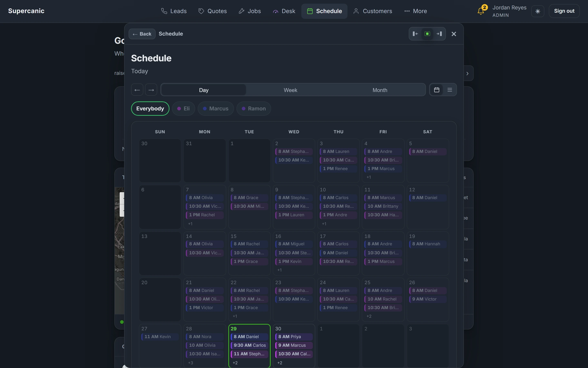This screenshot has height=368, width=588.
Task: Select the Month view tab
Action: [380, 90]
